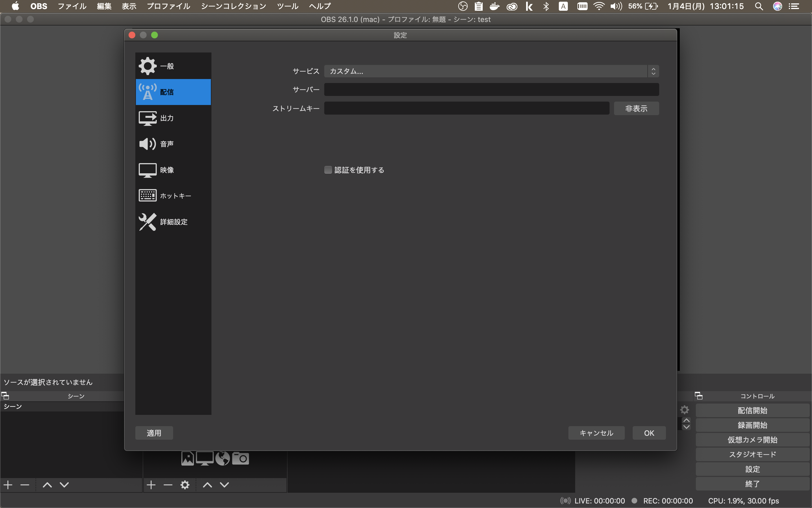Expand the サービス dropdown showing カスタム...
This screenshot has height=508, width=812.
tap(491, 71)
